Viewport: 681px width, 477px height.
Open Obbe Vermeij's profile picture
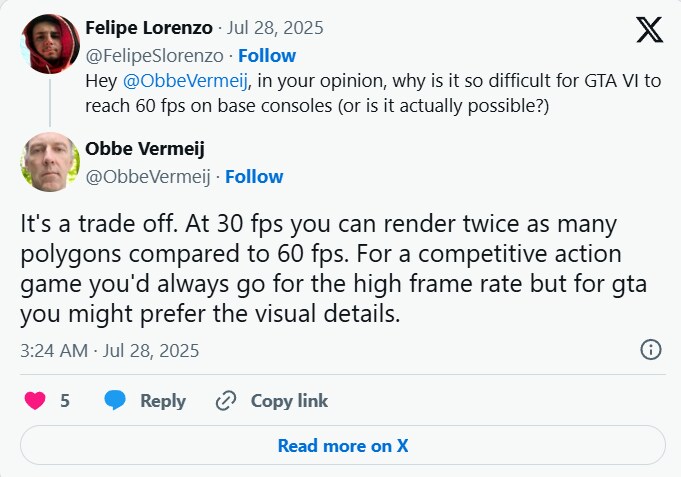[x=50, y=162]
